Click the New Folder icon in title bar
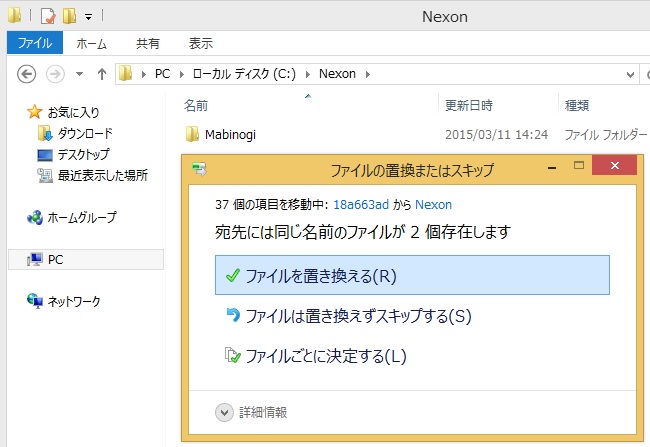This screenshot has height=447, width=650. (69, 16)
